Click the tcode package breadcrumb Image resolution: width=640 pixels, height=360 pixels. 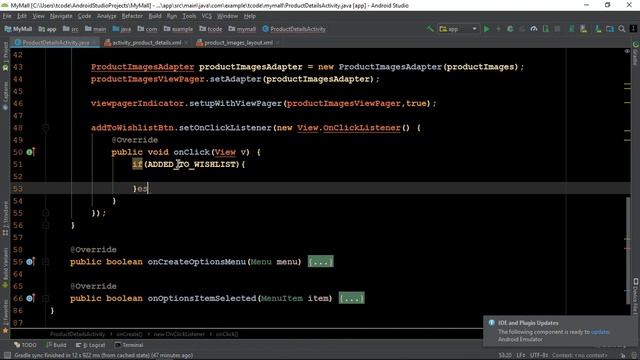click(x=211, y=29)
